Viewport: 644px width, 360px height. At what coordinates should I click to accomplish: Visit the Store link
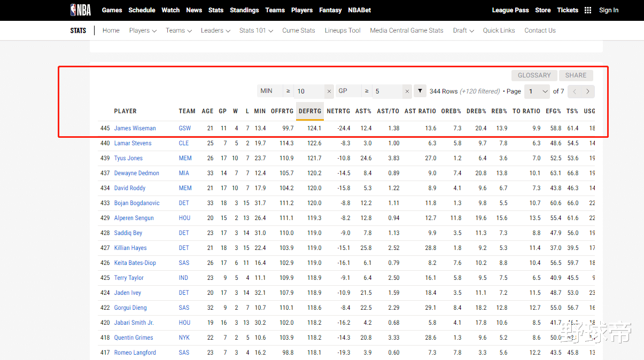coord(543,10)
